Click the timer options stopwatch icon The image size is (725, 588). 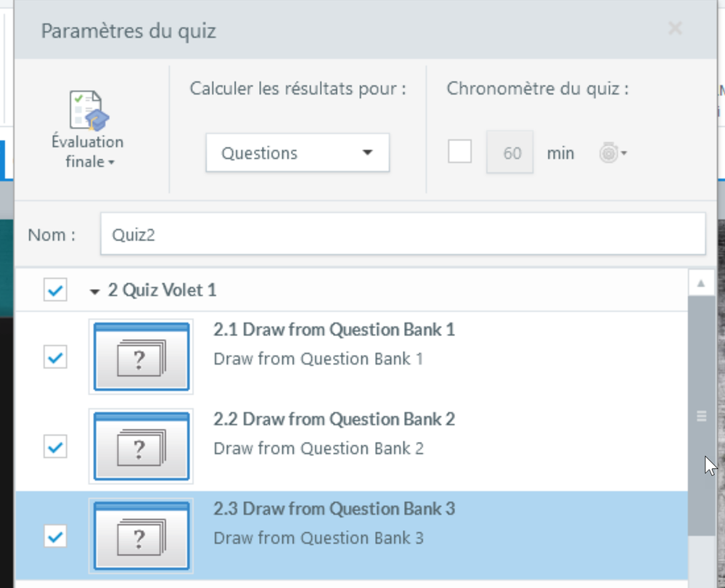[612, 153]
